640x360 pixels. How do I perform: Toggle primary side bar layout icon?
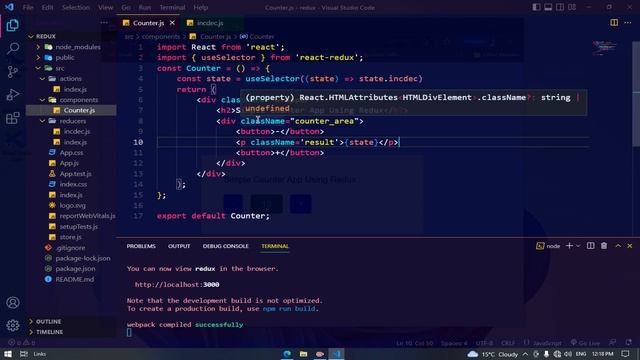pos(536,7)
